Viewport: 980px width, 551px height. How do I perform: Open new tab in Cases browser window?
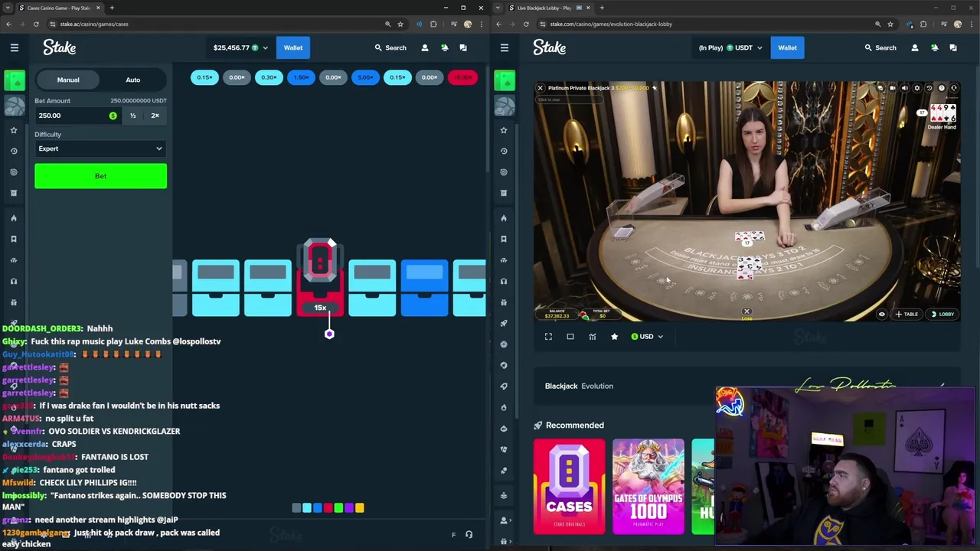112,8
